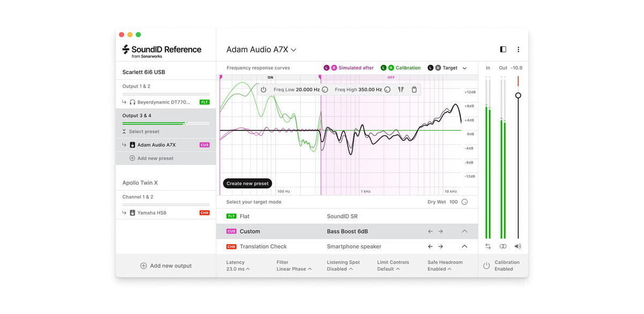
Task: Click the FLT badge on Beyerdynamic preset
Action: (x=204, y=102)
